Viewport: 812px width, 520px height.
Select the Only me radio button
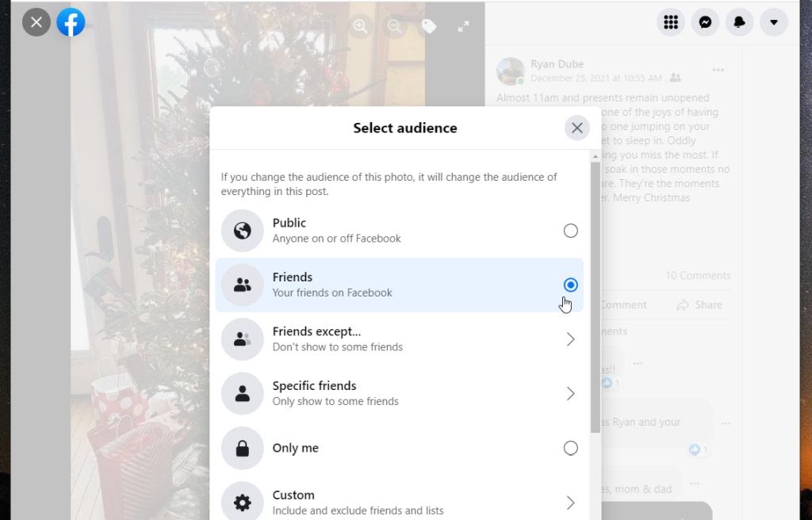point(571,448)
